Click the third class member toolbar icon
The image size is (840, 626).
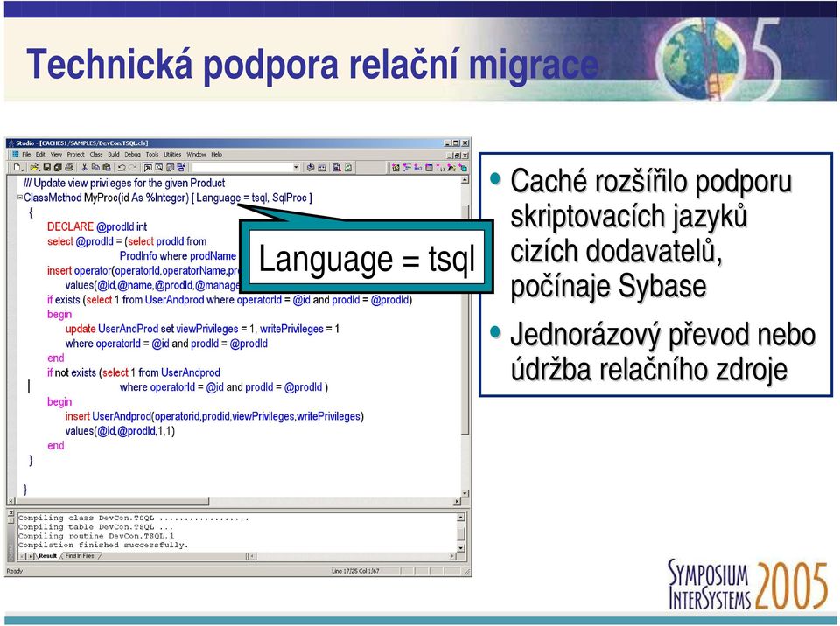418,168
